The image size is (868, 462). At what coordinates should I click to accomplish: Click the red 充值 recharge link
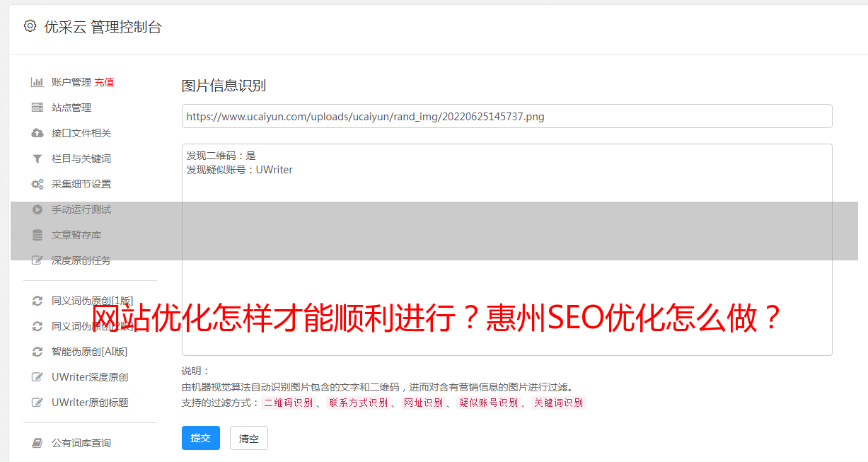(104, 82)
